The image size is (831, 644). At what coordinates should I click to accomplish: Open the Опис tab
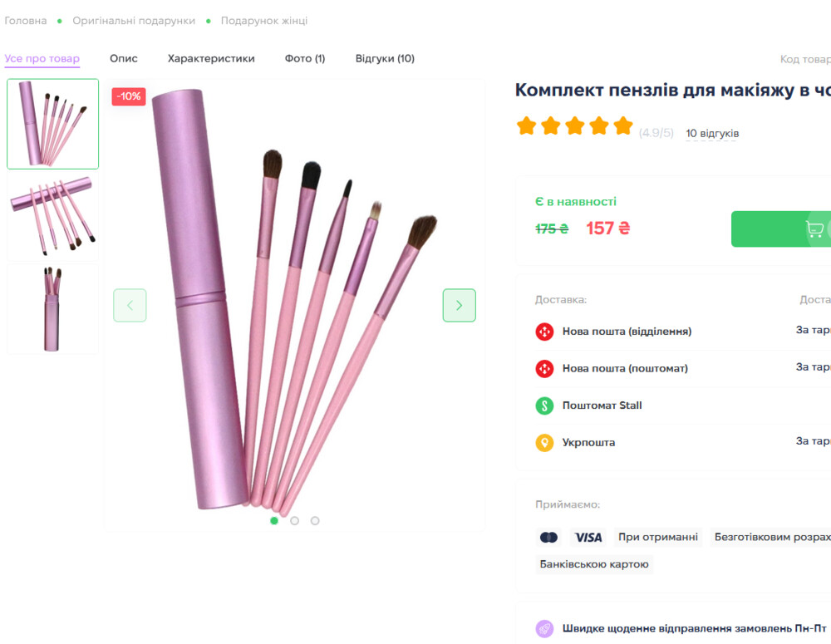[124, 59]
